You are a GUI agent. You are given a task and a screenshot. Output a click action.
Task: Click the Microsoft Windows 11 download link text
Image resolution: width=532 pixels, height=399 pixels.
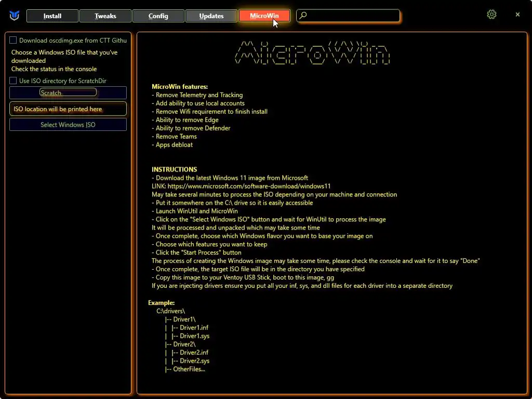click(x=249, y=186)
